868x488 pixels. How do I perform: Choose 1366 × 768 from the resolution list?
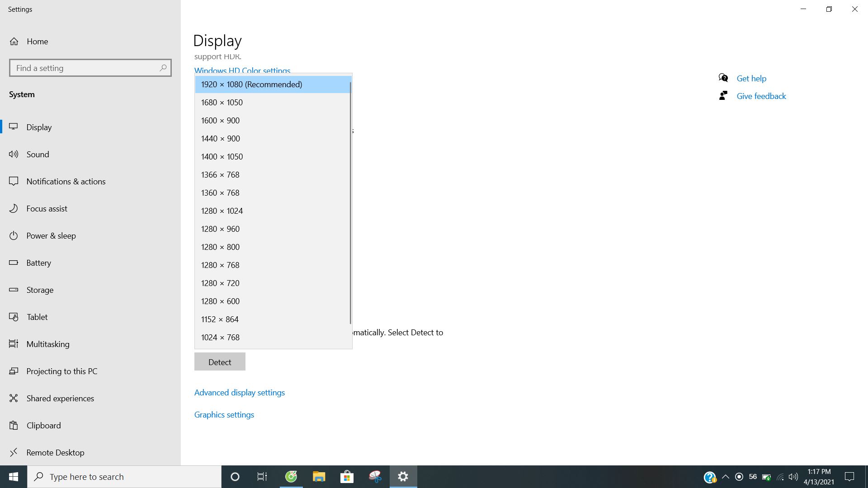[220, 175]
